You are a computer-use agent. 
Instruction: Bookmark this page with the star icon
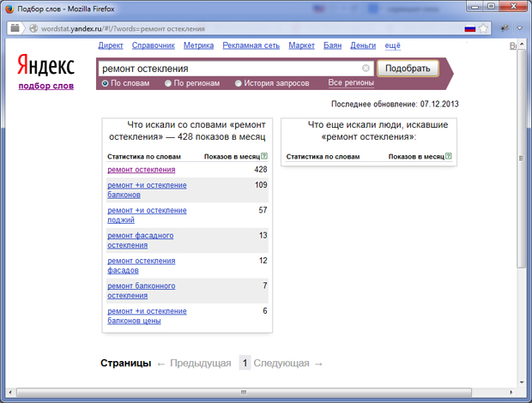pyautogui.click(x=483, y=28)
